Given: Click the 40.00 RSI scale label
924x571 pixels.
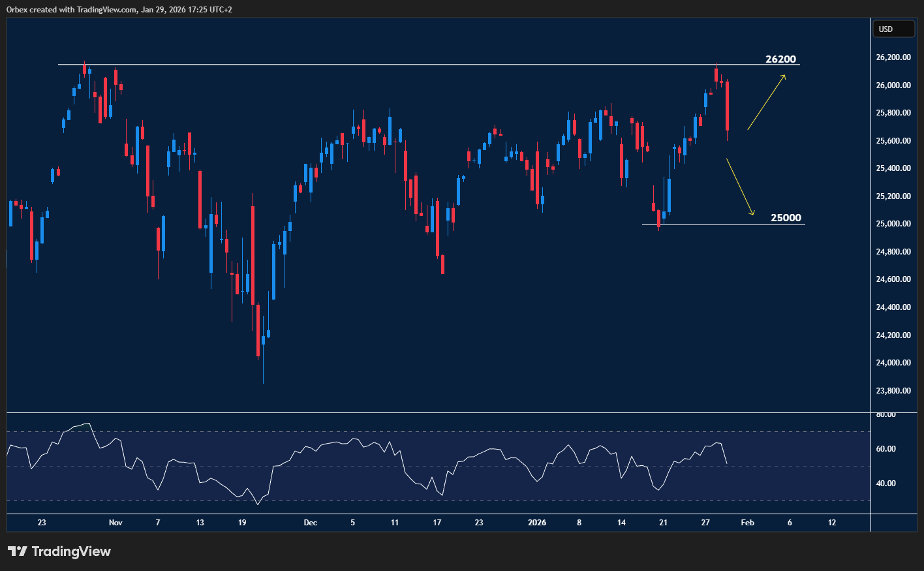Looking at the screenshot, I should [885, 484].
